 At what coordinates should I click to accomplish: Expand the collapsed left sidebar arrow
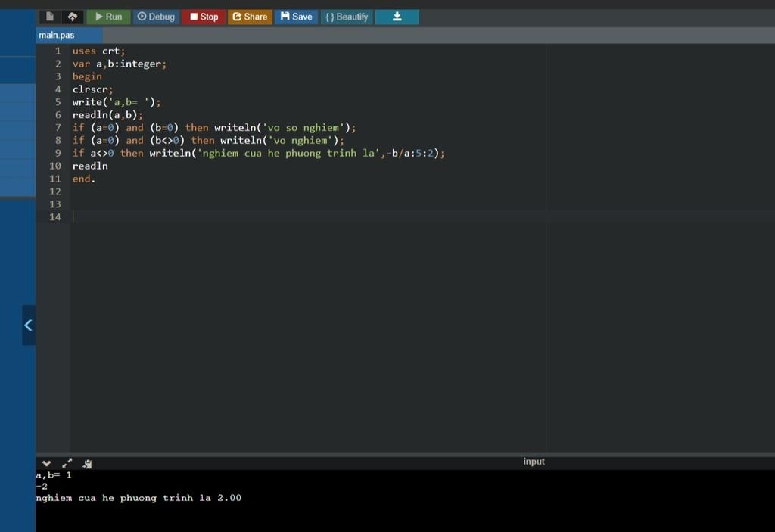pos(29,325)
